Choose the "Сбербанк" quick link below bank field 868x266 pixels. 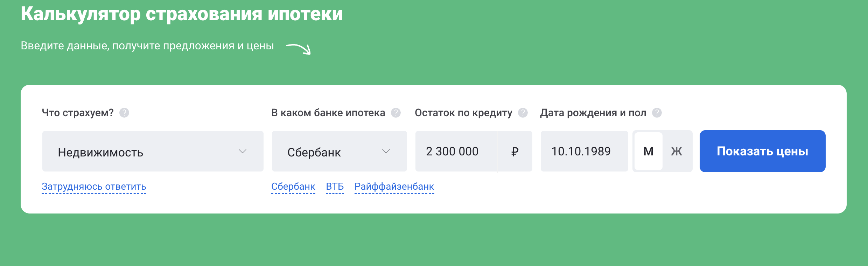293,187
